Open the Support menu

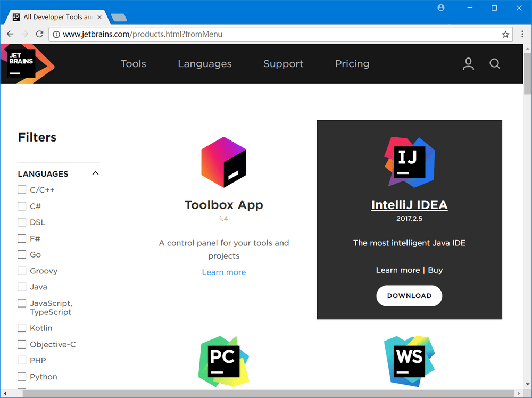(284, 64)
